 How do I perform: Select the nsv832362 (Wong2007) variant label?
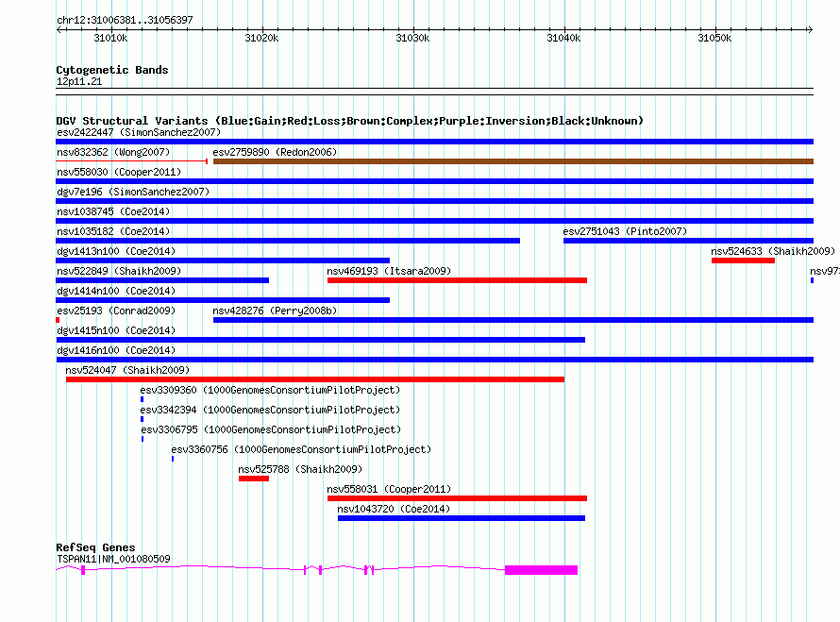(x=113, y=152)
